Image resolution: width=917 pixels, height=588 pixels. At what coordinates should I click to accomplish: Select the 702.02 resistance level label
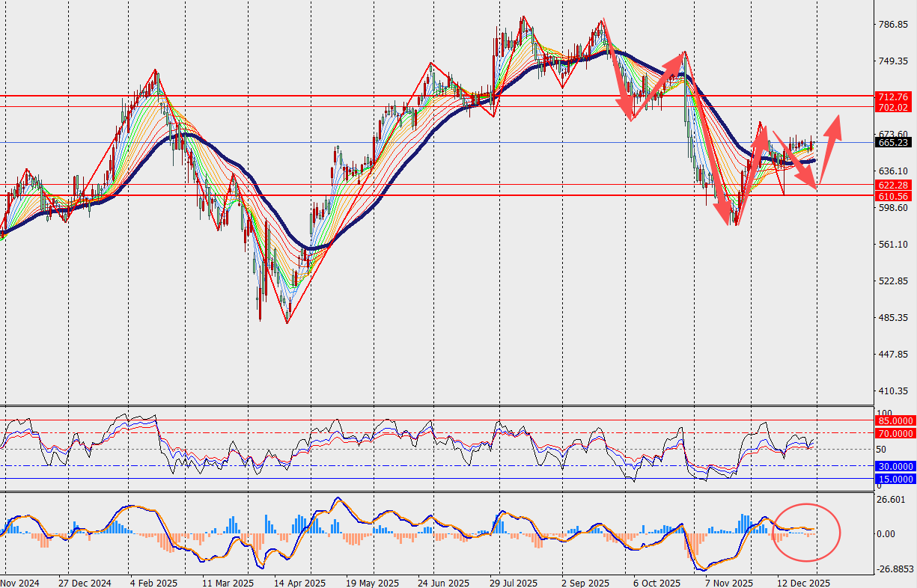893,108
